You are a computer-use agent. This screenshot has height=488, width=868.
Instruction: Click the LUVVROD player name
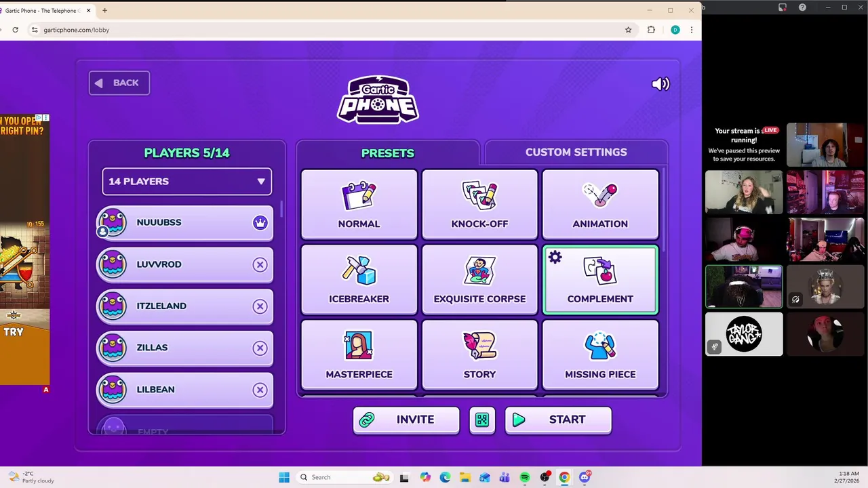[159, 264]
